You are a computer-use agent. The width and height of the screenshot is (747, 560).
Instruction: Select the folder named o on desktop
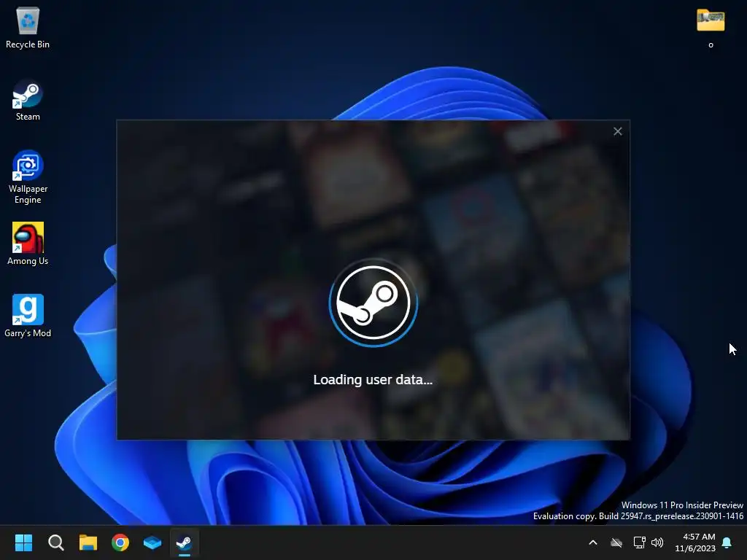[711, 28]
